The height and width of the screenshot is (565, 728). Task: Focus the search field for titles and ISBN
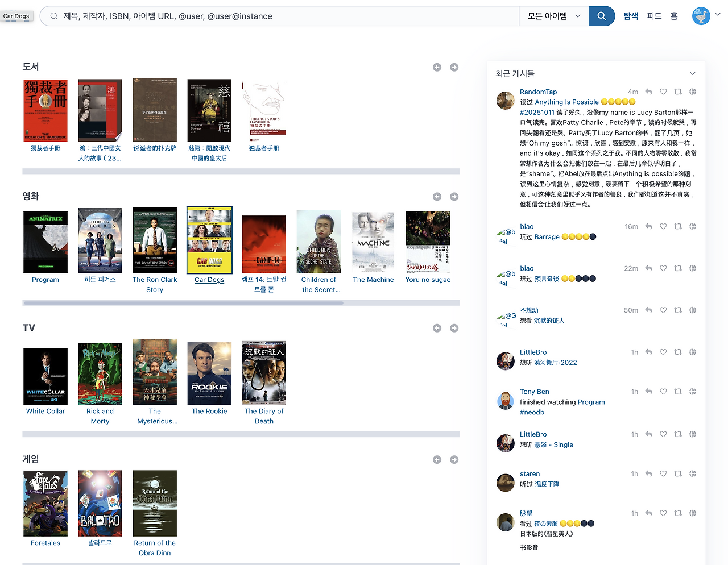[280, 16]
